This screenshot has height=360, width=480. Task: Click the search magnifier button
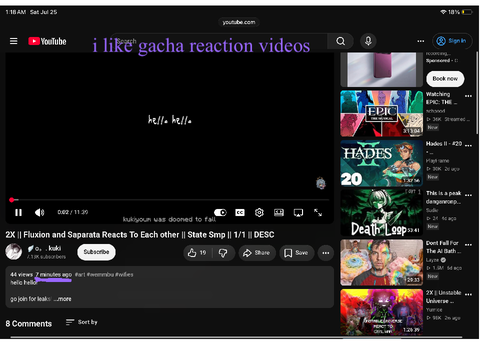(x=340, y=41)
